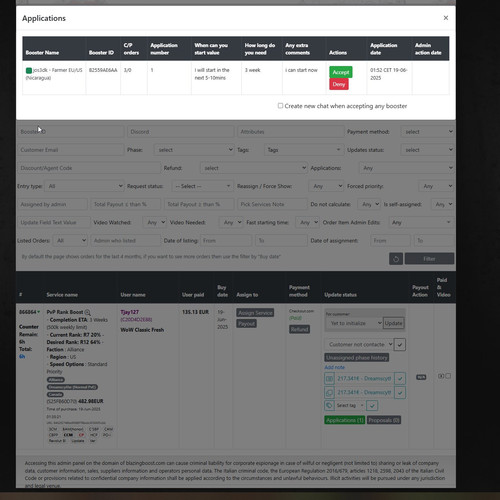The image size is (500, 500).
Task: Click the Update Field Text Value input
Action: pyautogui.click(x=54, y=222)
